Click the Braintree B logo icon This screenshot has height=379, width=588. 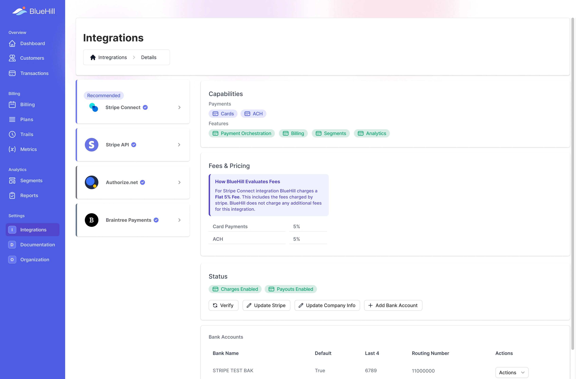tap(91, 220)
